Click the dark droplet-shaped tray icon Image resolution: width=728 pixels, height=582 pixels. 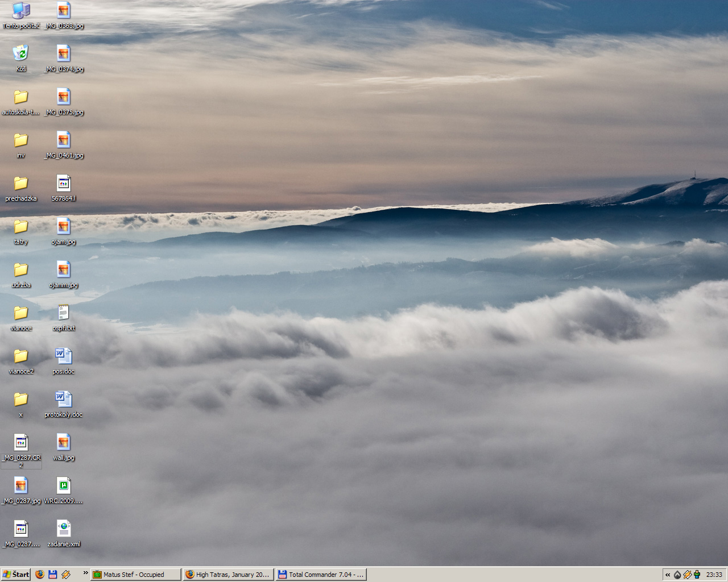pos(677,575)
